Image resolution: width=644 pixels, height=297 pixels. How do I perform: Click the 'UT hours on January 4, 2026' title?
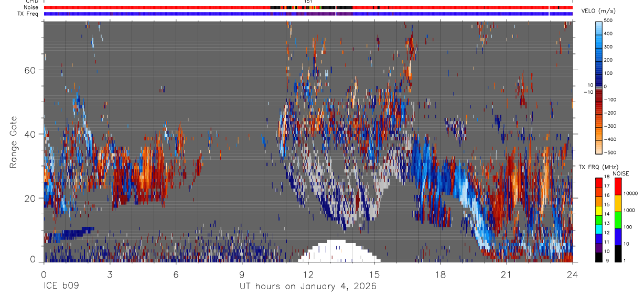click(x=308, y=287)
